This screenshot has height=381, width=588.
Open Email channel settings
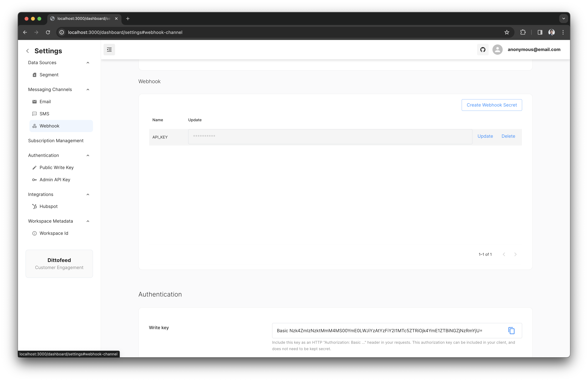[x=45, y=102]
